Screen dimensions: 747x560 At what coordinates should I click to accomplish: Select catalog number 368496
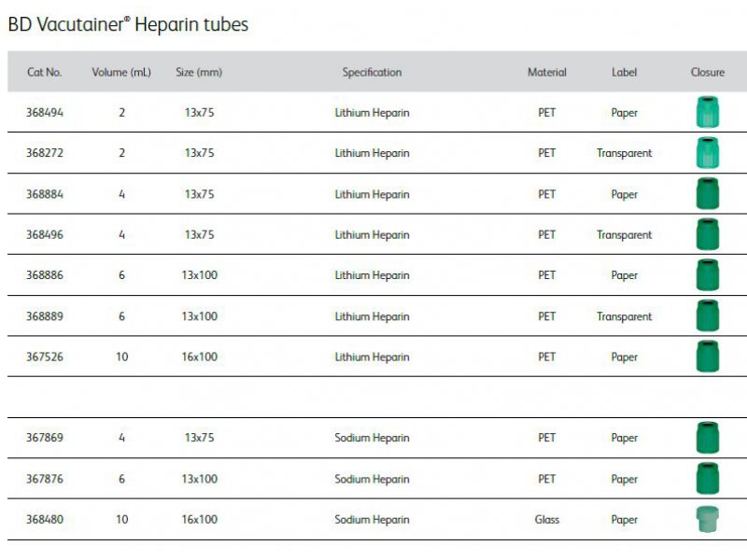point(44,235)
